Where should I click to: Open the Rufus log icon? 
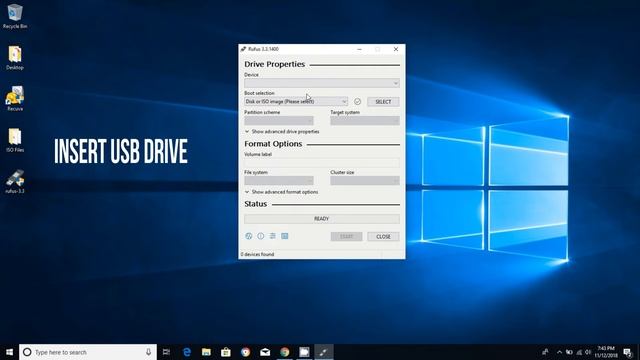pyautogui.click(x=284, y=236)
